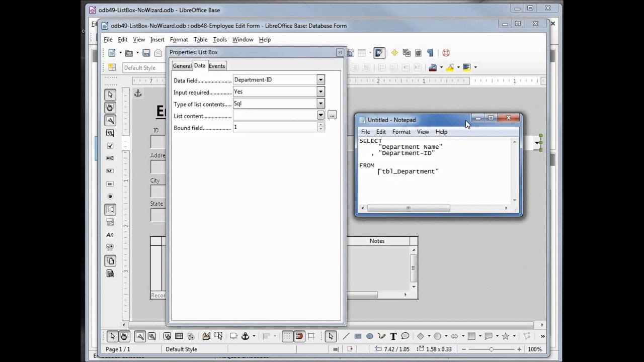Insert a Label Field control from sidebar

click(110, 235)
